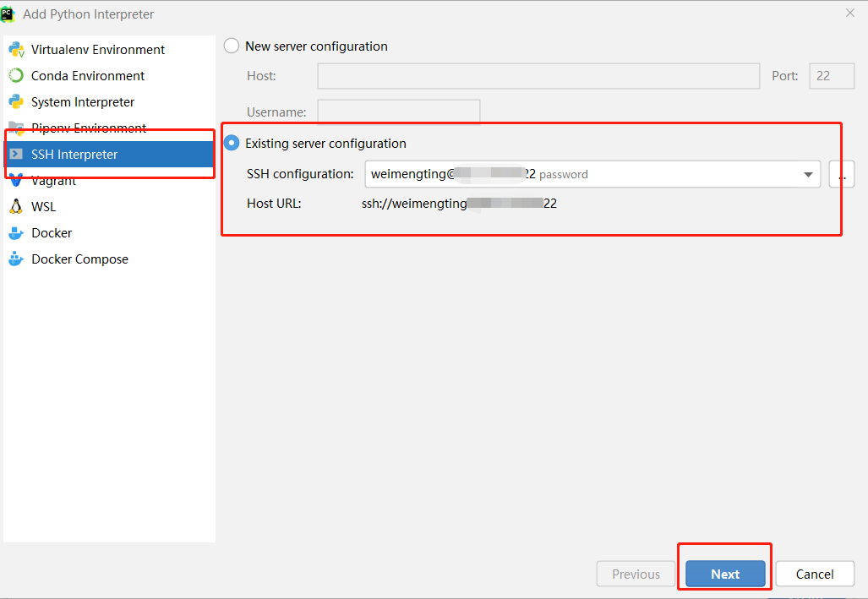Screen dimensions: 868x599
Task: Click the PyCharm logo in title bar
Action: tap(8, 14)
